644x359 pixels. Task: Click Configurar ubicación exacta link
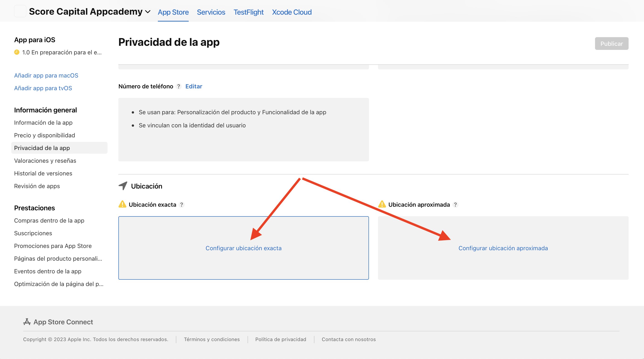click(244, 248)
